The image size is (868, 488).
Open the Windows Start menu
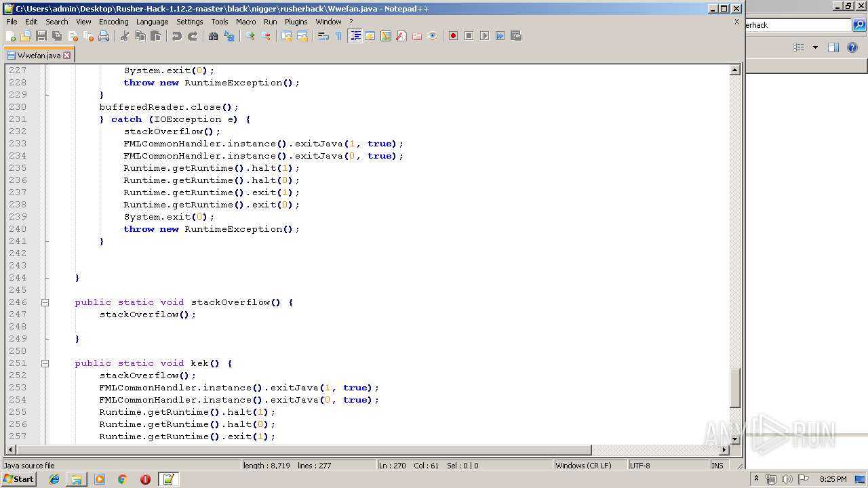[x=18, y=479]
